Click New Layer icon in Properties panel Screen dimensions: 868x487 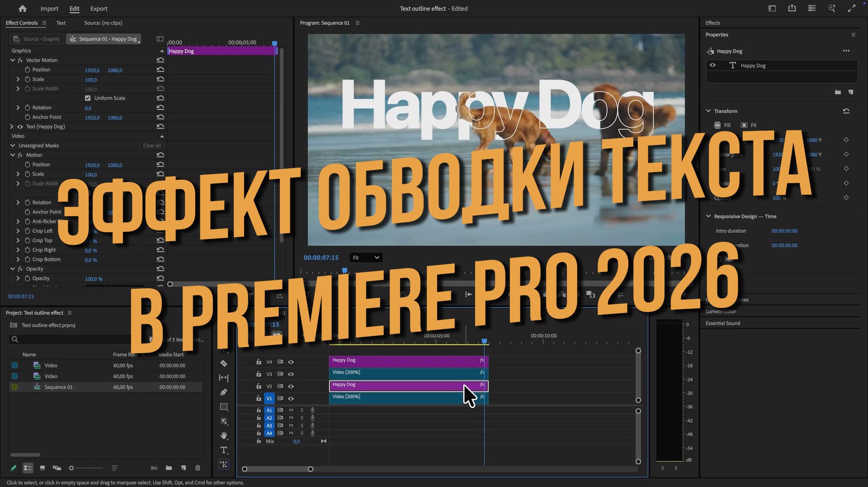[x=851, y=92]
